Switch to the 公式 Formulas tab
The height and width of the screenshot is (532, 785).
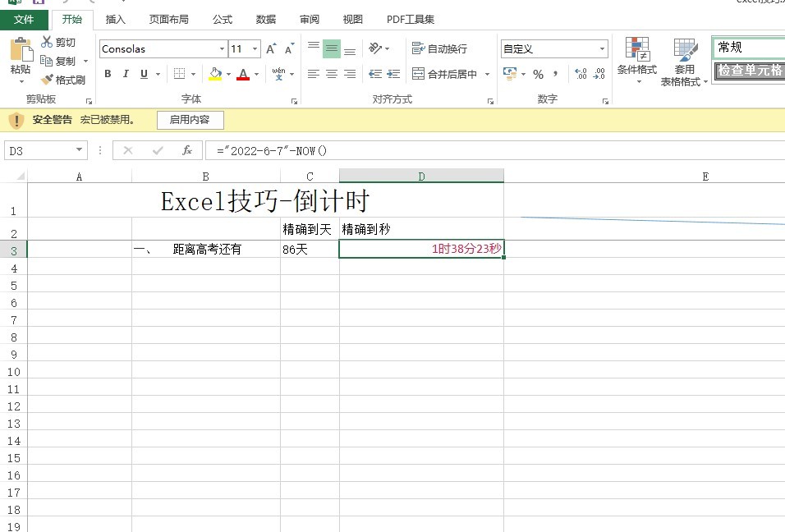(223, 19)
